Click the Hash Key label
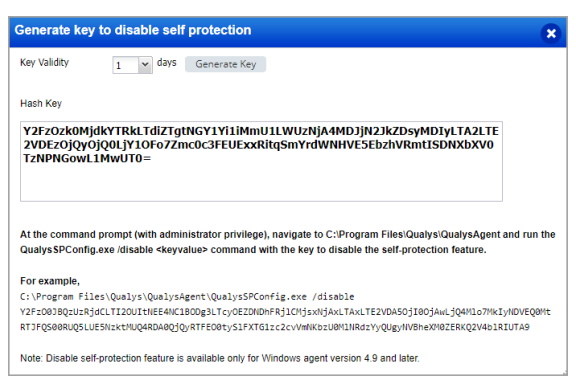The width and height of the screenshot is (576, 381). (x=41, y=104)
